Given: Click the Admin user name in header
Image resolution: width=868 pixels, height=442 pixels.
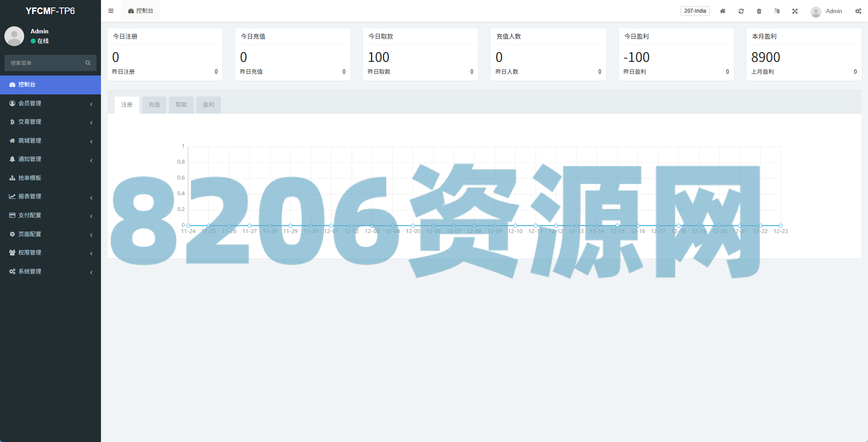Looking at the screenshot, I should tap(833, 11).
